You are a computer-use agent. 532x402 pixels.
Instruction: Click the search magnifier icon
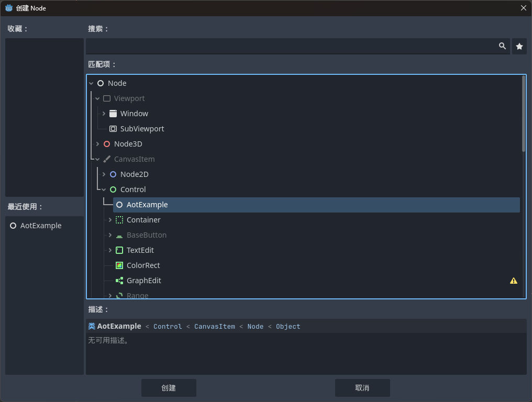click(x=502, y=46)
